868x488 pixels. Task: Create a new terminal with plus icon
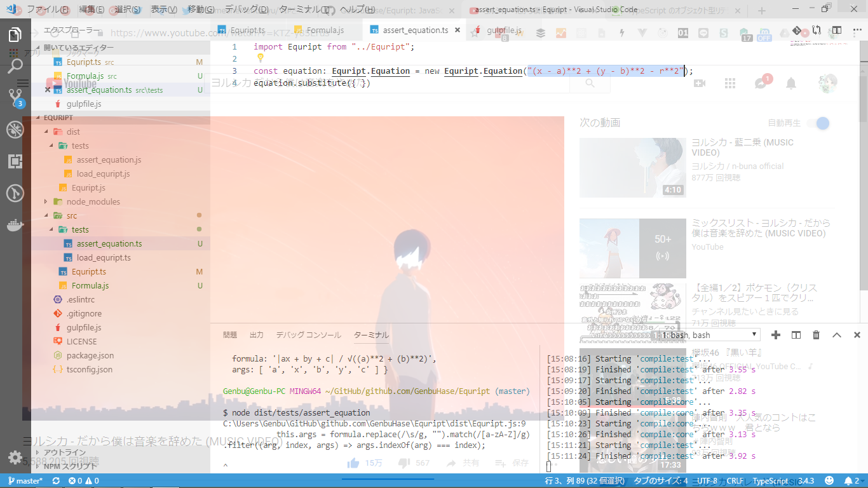776,335
